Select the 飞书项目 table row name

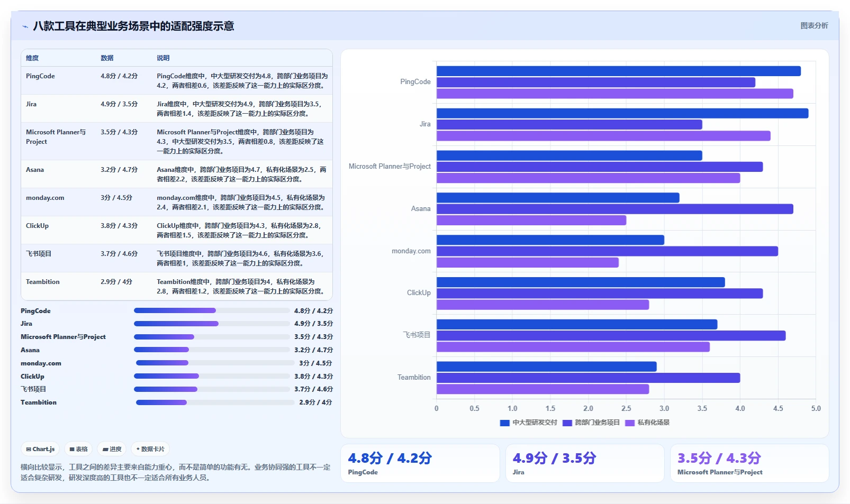click(39, 254)
